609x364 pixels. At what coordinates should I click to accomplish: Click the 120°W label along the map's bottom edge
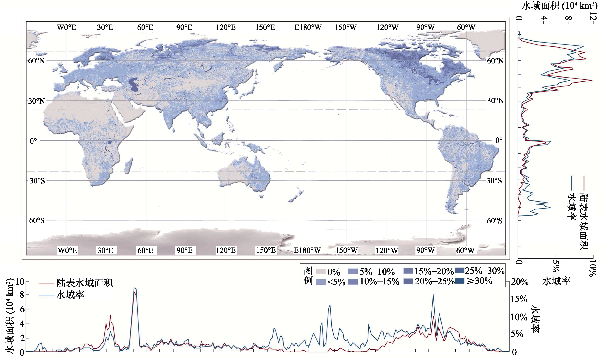(387, 250)
